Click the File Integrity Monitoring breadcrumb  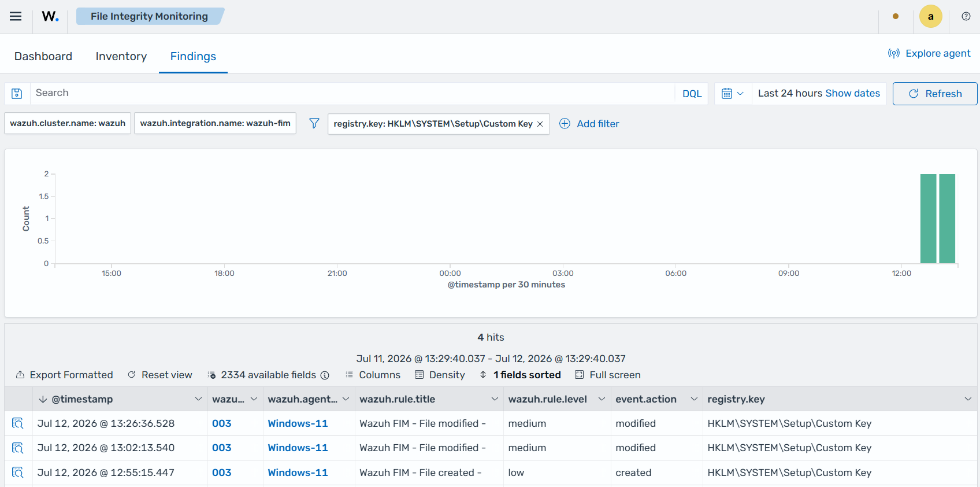coord(149,16)
